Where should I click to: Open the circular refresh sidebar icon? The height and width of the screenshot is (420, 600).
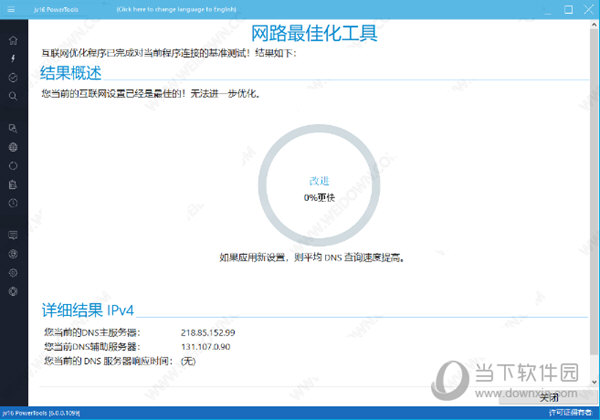13,166
